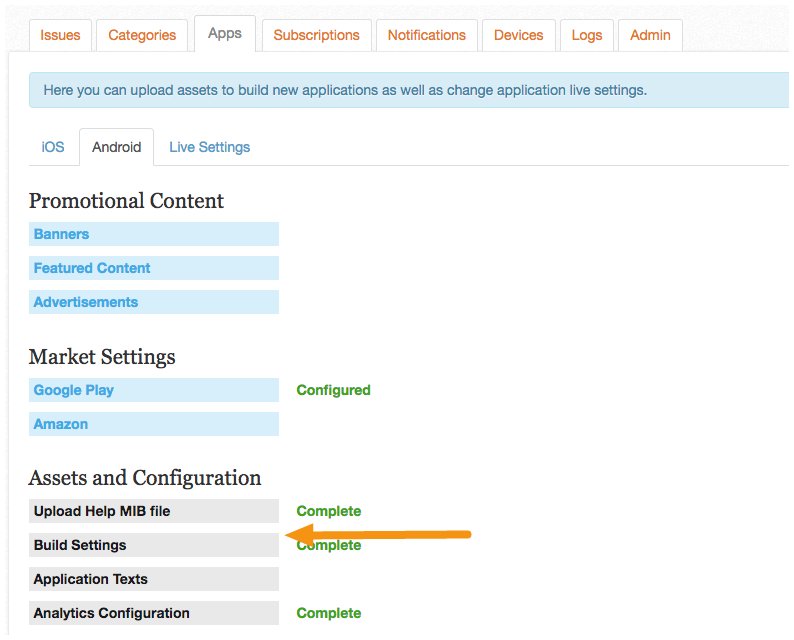
Task: Go to the Admin tab
Action: (x=650, y=35)
